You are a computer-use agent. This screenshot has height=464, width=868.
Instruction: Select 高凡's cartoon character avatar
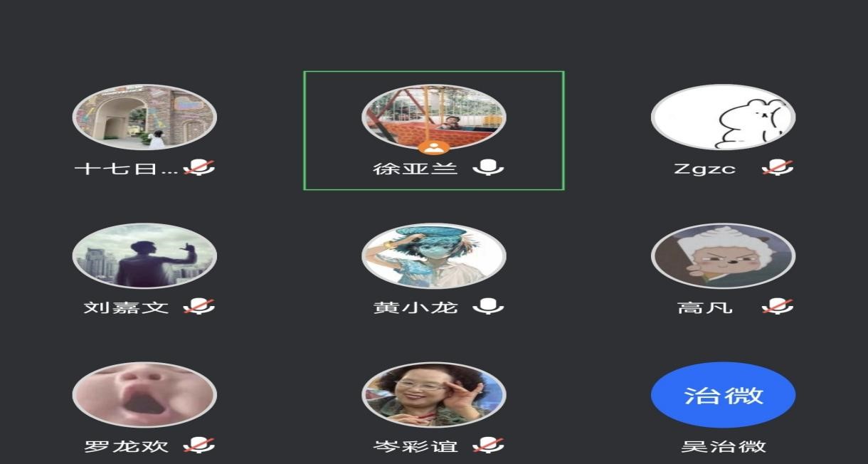click(x=723, y=256)
